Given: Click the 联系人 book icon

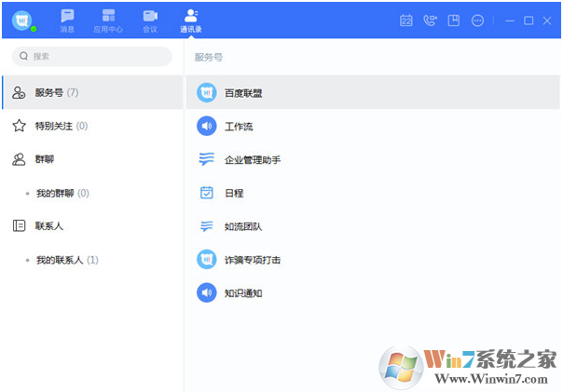Looking at the screenshot, I should [19, 225].
